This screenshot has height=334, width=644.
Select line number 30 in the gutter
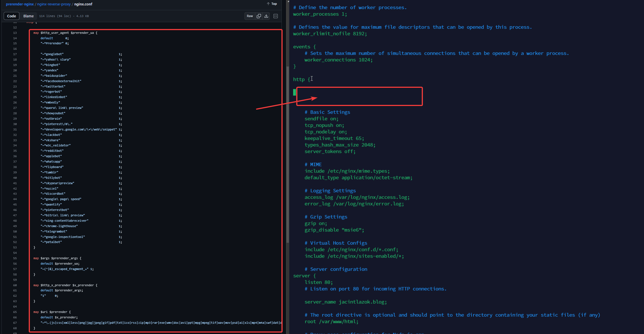15,124
